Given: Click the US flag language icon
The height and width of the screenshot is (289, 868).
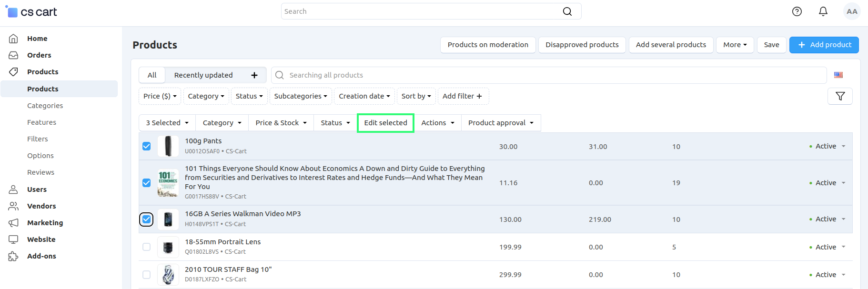Looking at the screenshot, I should point(838,75).
